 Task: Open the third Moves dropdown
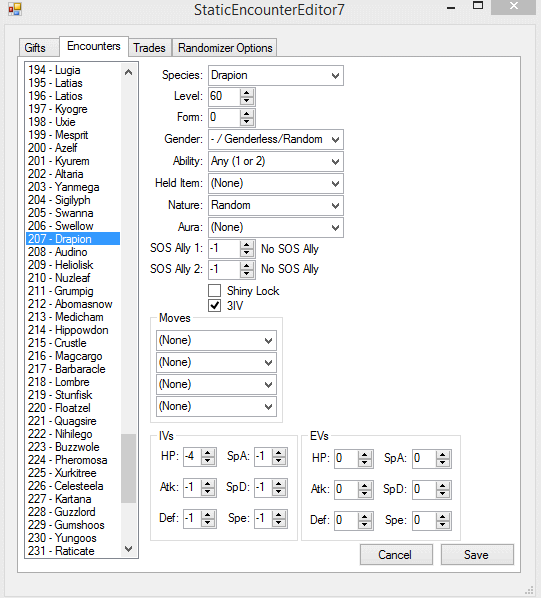click(216, 384)
